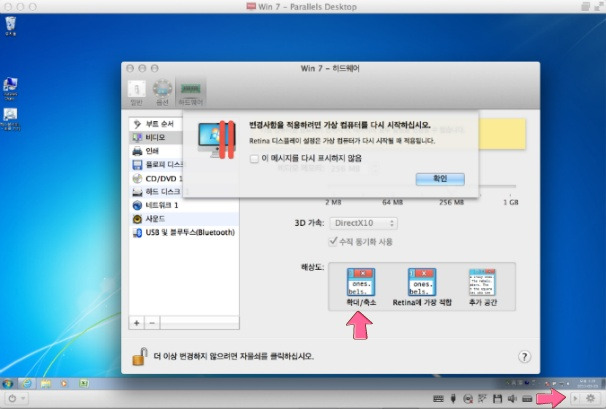Click the floppy disk icon in list
This screenshot has height=409, width=606.
(137, 165)
